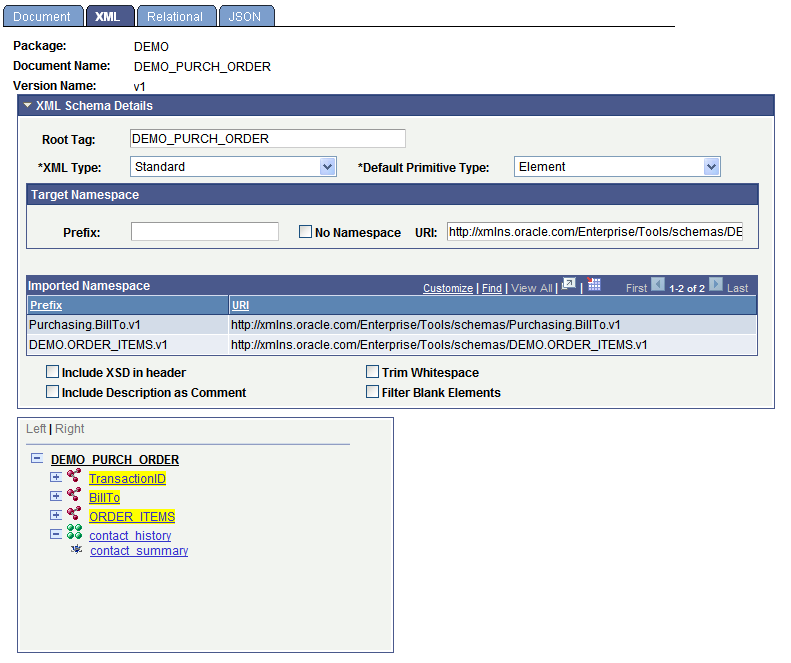Screen dimensions: 791x663
Task: Check the No Namespace checkbox
Action: [305, 232]
